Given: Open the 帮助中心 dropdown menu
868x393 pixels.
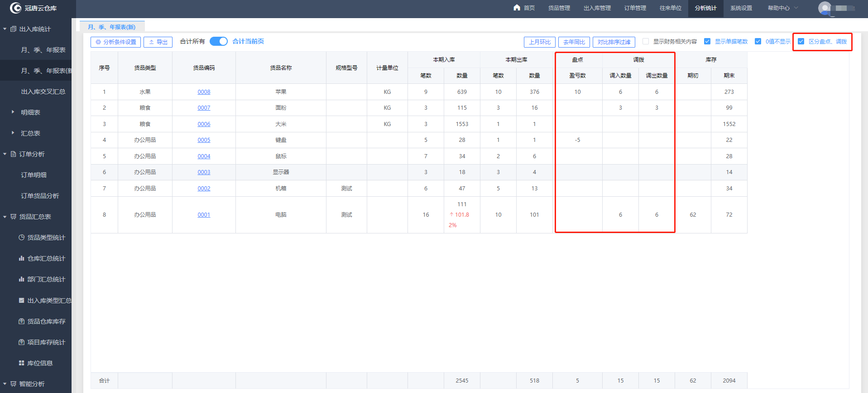Looking at the screenshot, I should [782, 8].
